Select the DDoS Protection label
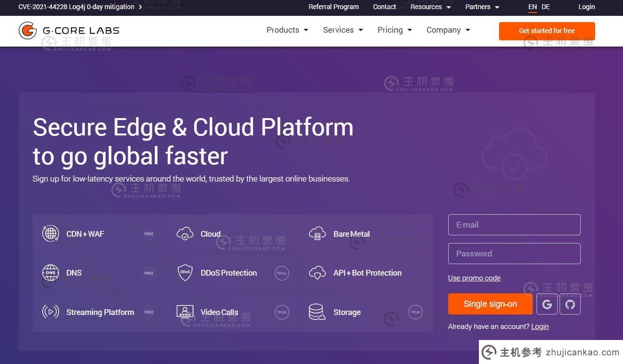Viewport: 623px width, 364px height. tap(229, 273)
